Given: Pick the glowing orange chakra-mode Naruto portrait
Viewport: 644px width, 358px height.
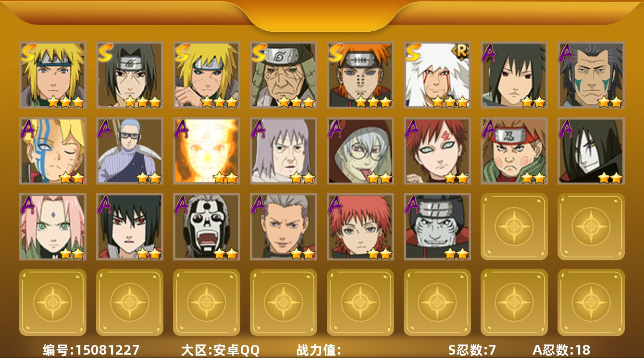Looking at the screenshot, I should (x=207, y=151).
